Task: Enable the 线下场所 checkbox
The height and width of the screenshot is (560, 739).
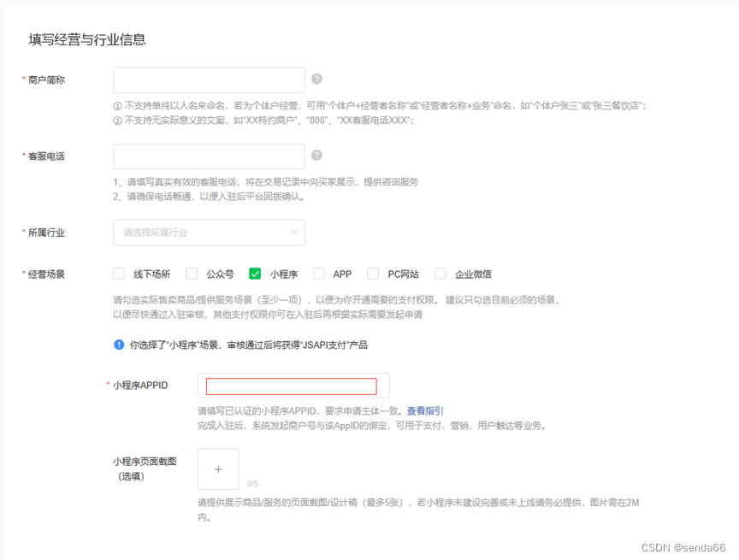Action: click(119, 273)
